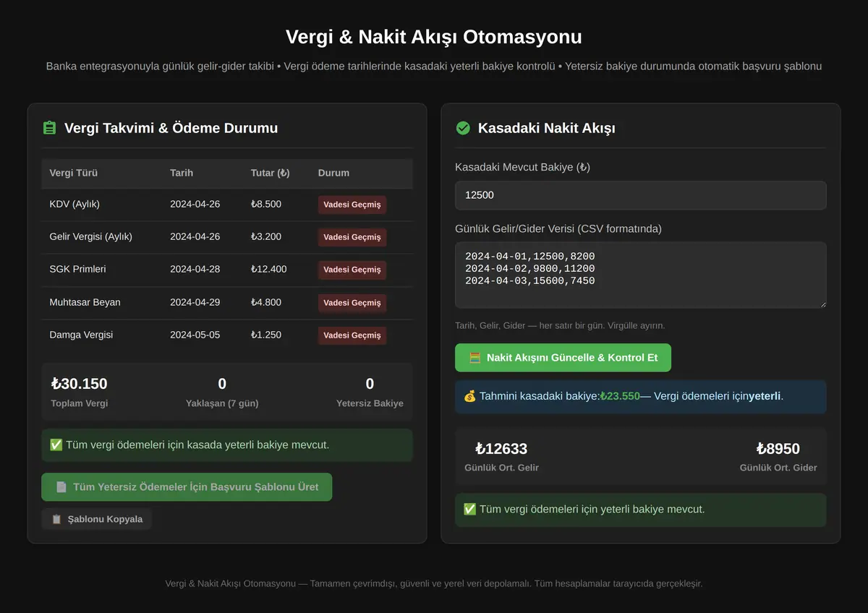Click the Vadesi Geçmiş badge for Muhtasar Beyan

(352, 303)
